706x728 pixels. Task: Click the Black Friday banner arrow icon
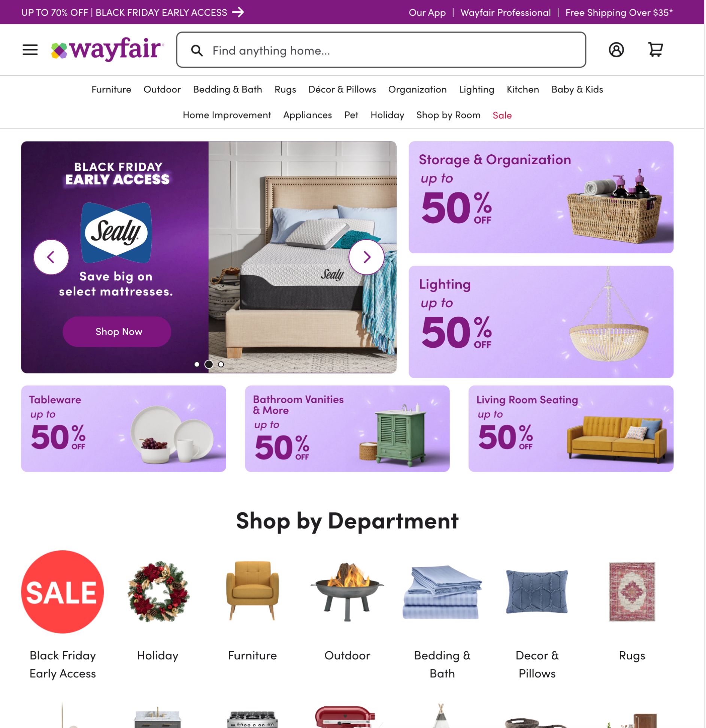[x=238, y=12]
